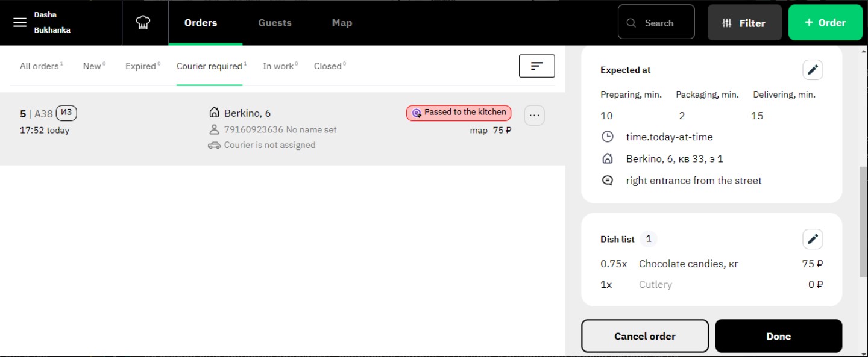Click the Packaging minutes value 2

tap(682, 116)
